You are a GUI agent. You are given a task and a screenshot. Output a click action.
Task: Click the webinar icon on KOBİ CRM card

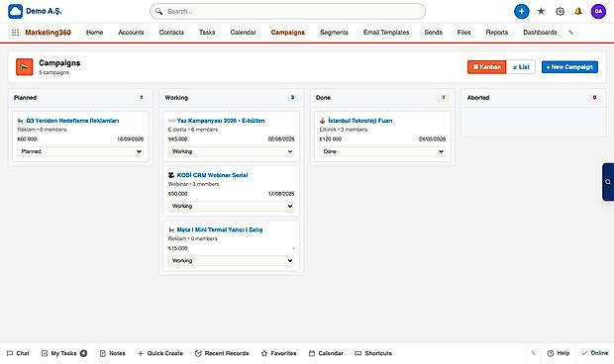(x=171, y=175)
